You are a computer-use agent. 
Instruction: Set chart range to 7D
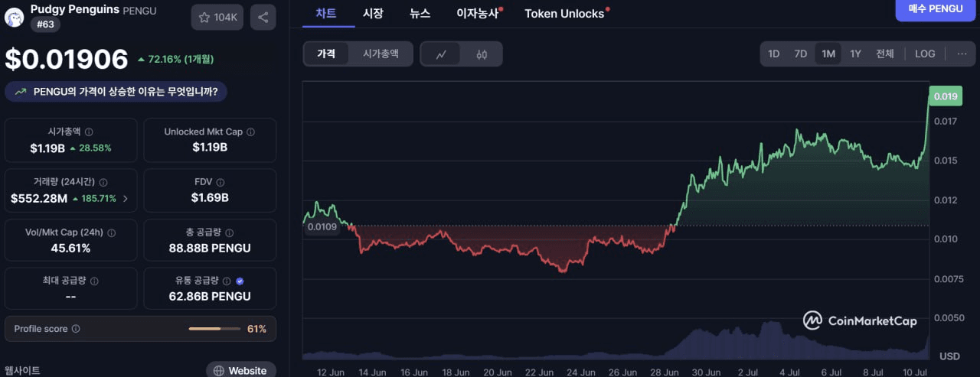click(x=800, y=54)
